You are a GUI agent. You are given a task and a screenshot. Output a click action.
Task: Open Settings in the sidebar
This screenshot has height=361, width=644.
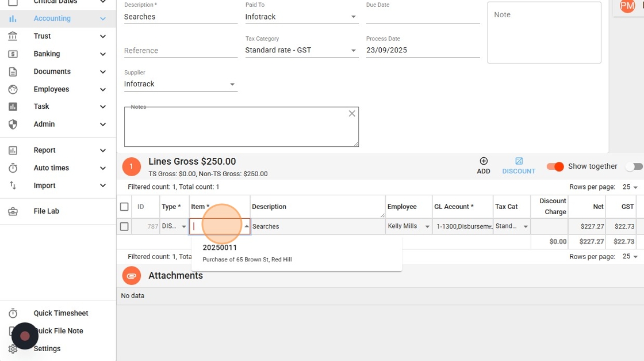[x=47, y=349]
